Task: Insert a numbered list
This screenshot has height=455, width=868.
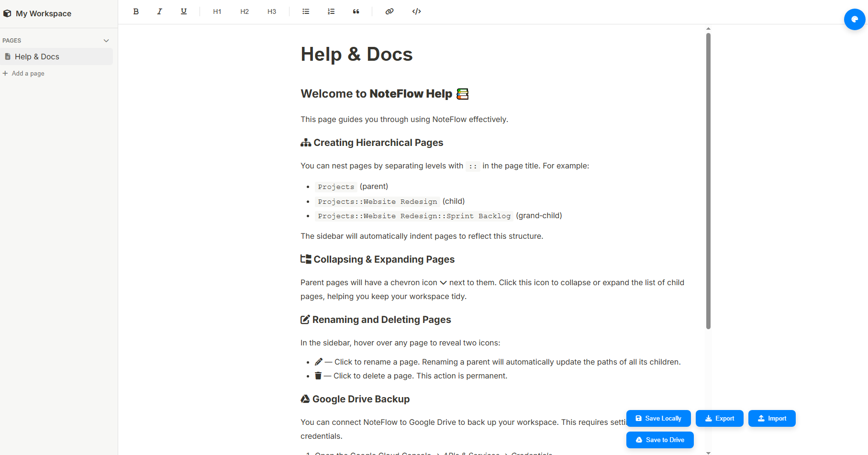Action: pos(331,11)
